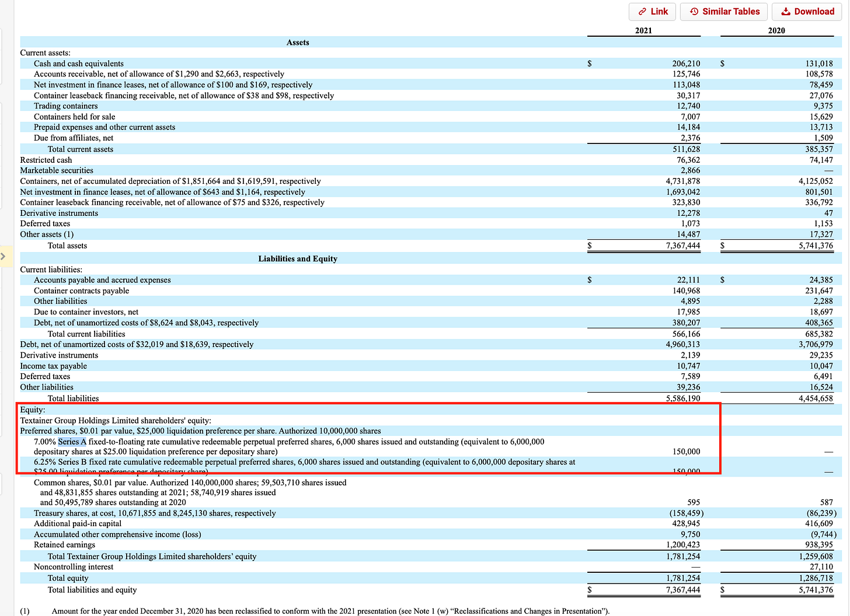This screenshot has height=616, width=850.
Task: Click the 150,000 Series A value
Action: tap(687, 452)
